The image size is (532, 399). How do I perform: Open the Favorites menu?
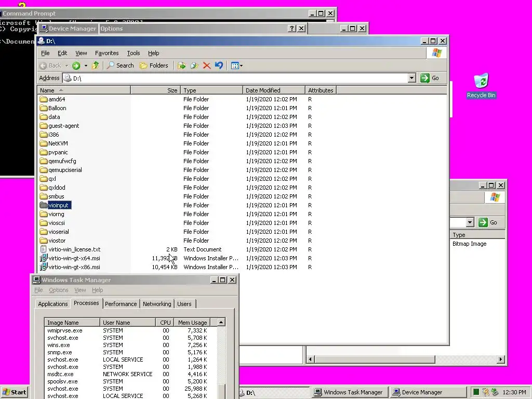107,53
